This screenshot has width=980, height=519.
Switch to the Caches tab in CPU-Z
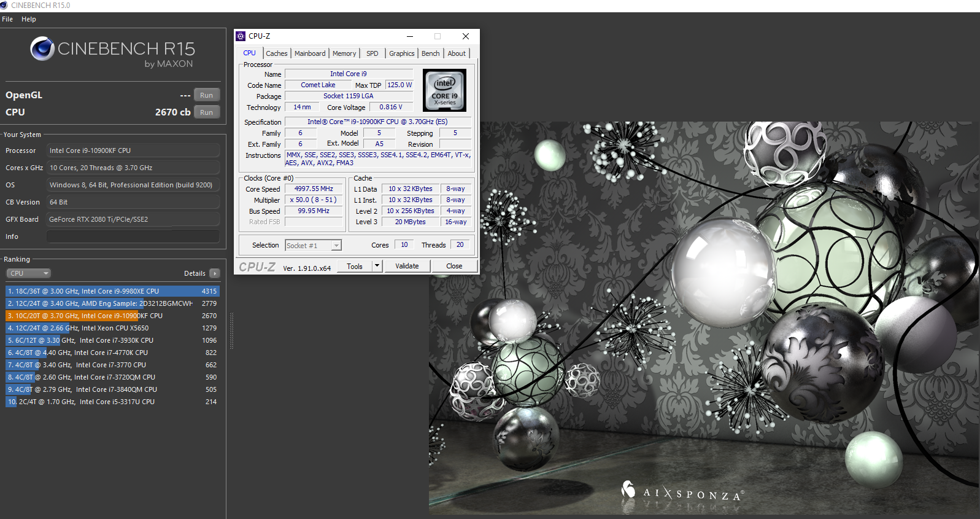(277, 53)
